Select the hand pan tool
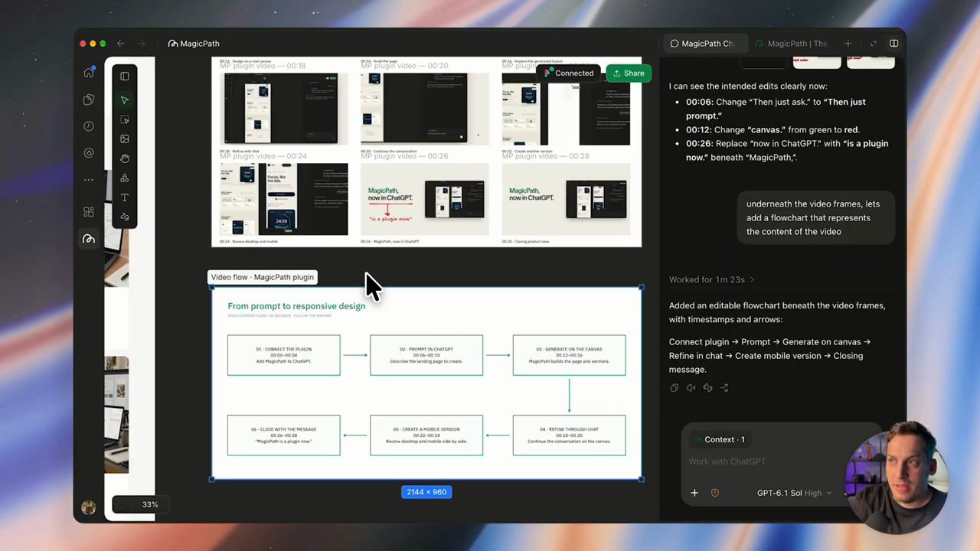This screenshot has height=551, width=980. click(125, 158)
